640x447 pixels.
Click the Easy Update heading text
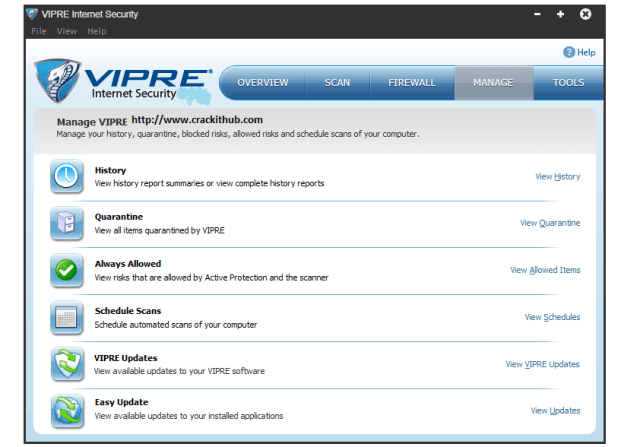(x=121, y=402)
